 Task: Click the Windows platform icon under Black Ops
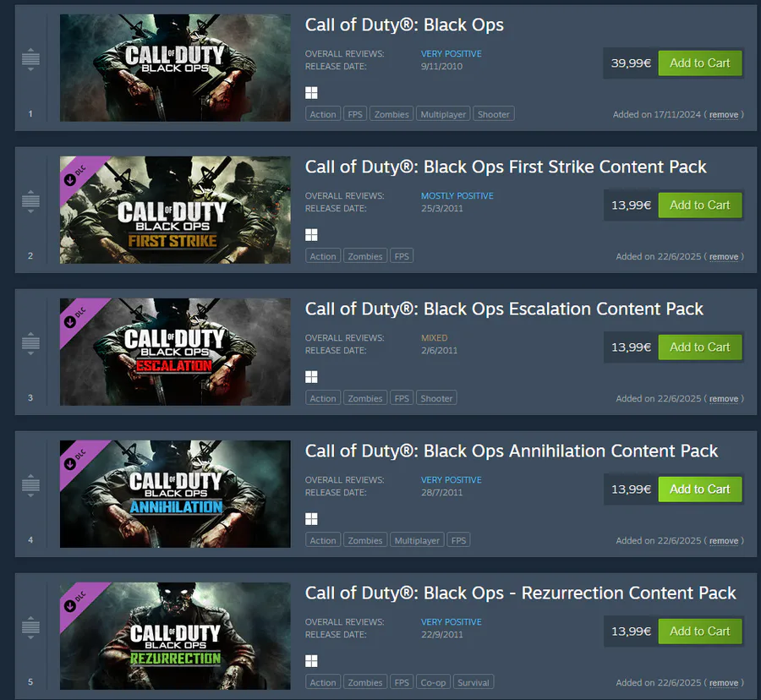(311, 93)
